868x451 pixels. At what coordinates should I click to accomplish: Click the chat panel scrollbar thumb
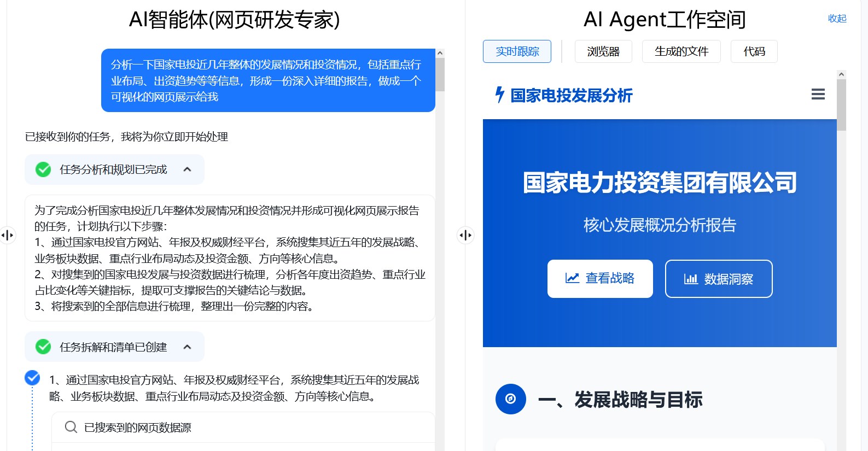point(440,75)
